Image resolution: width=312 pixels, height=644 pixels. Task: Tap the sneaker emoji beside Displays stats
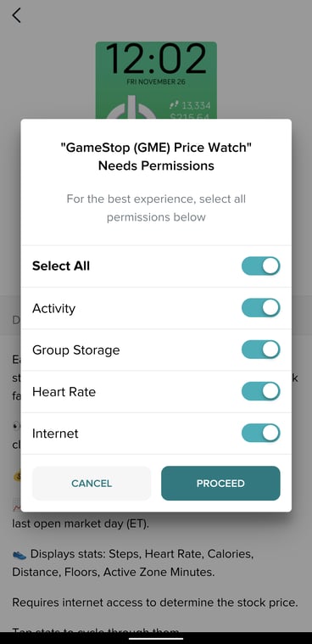[19, 554]
